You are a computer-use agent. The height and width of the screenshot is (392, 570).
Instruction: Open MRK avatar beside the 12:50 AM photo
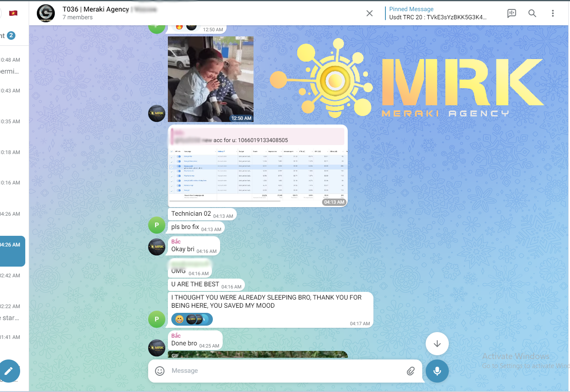(157, 113)
